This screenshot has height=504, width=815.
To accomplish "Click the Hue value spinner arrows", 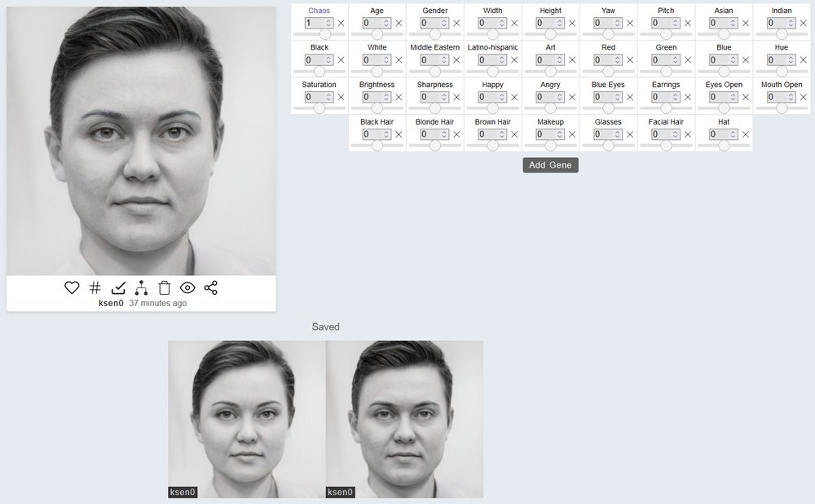I will 791,60.
